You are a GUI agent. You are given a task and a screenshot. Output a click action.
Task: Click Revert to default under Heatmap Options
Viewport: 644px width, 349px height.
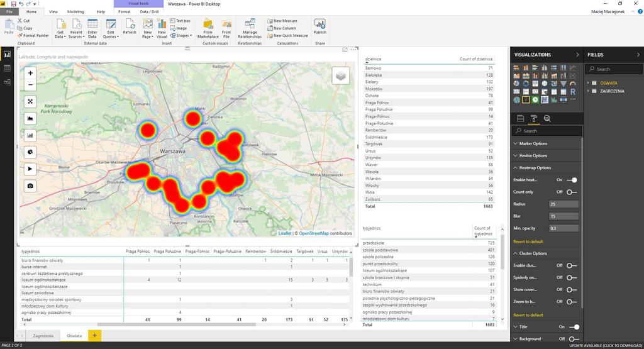pos(528,241)
